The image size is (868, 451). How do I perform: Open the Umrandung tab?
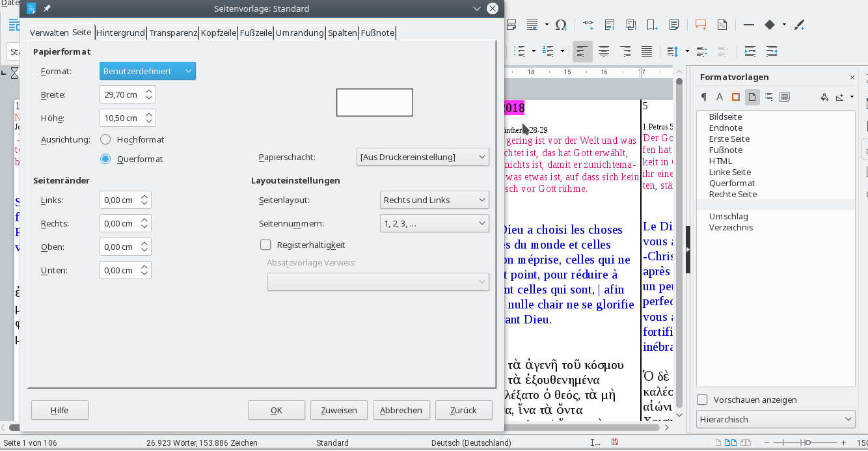click(299, 33)
